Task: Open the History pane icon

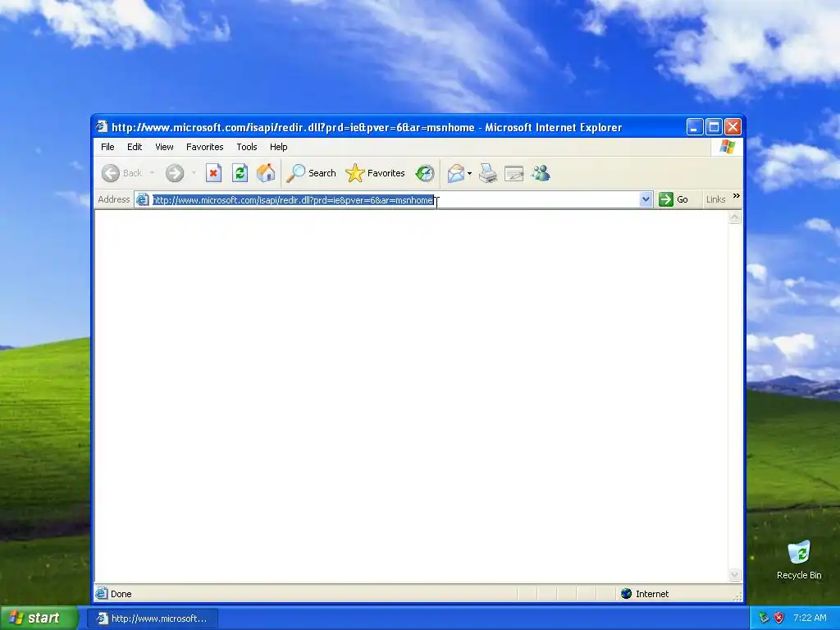Action: click(x=425, y=173)
